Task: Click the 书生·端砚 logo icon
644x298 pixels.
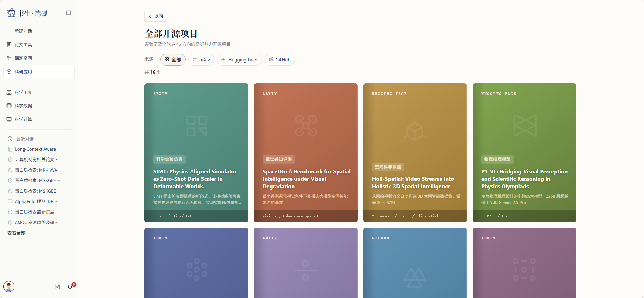Action: coord(11,13)
